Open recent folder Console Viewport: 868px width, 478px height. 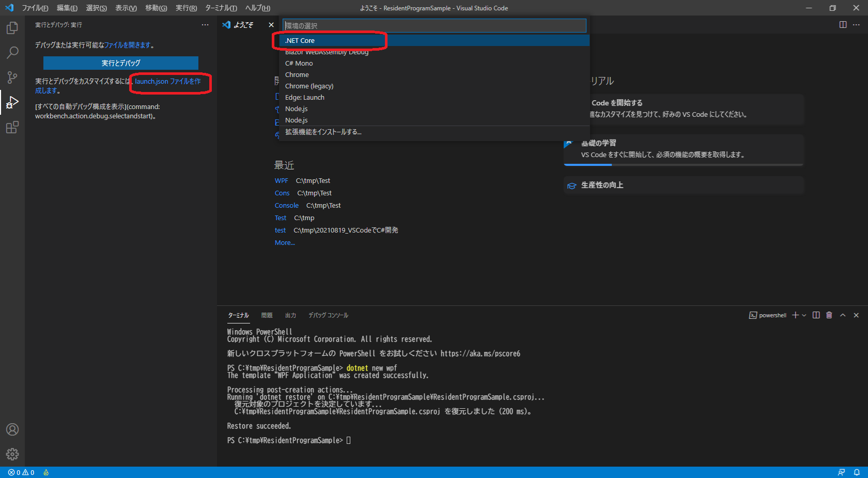(x=287, y=206)
